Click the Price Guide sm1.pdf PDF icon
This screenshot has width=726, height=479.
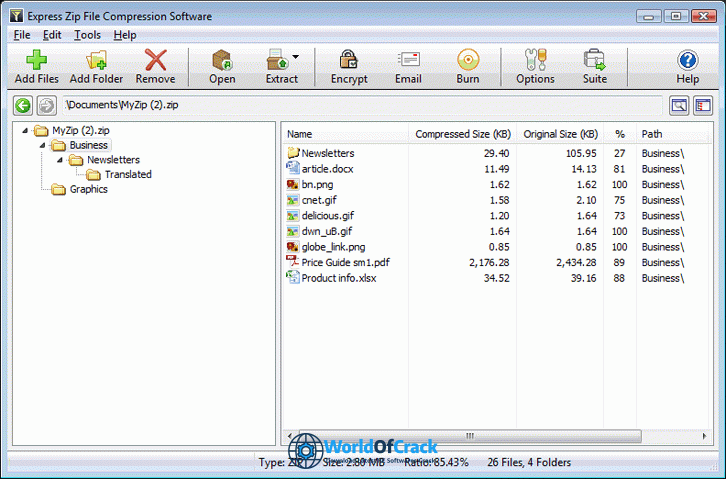point(293,261)
